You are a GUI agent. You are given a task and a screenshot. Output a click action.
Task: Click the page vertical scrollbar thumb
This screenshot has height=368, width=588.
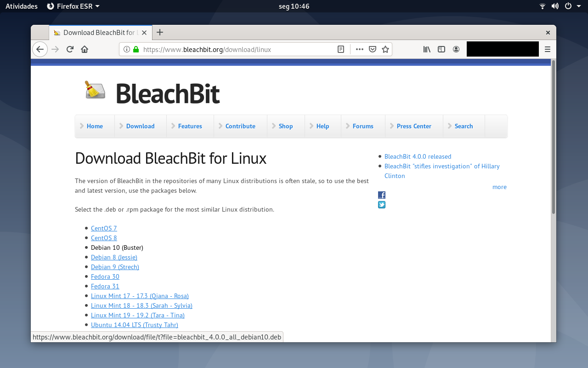(x=554, y=137)
